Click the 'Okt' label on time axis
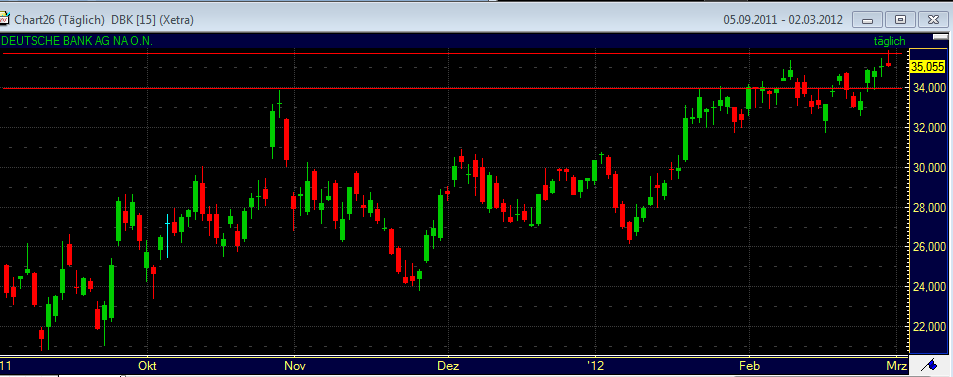 (147, 366)
